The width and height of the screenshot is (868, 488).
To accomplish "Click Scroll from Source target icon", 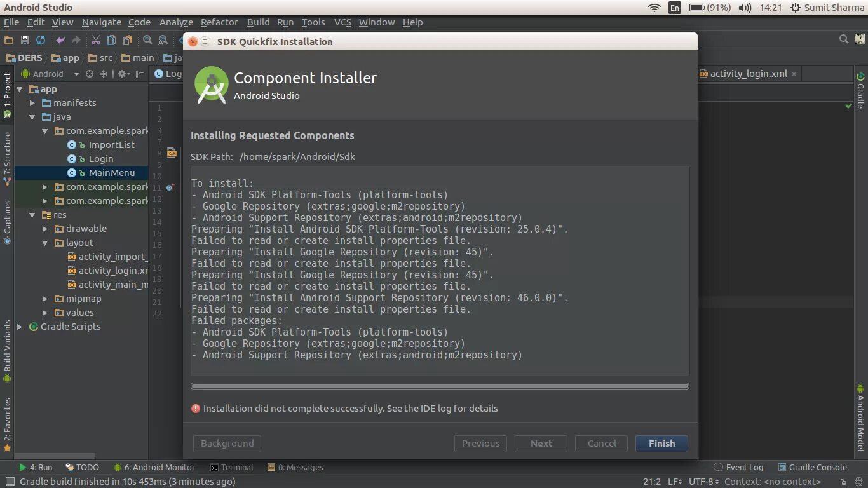I will [x=90, y=74].
